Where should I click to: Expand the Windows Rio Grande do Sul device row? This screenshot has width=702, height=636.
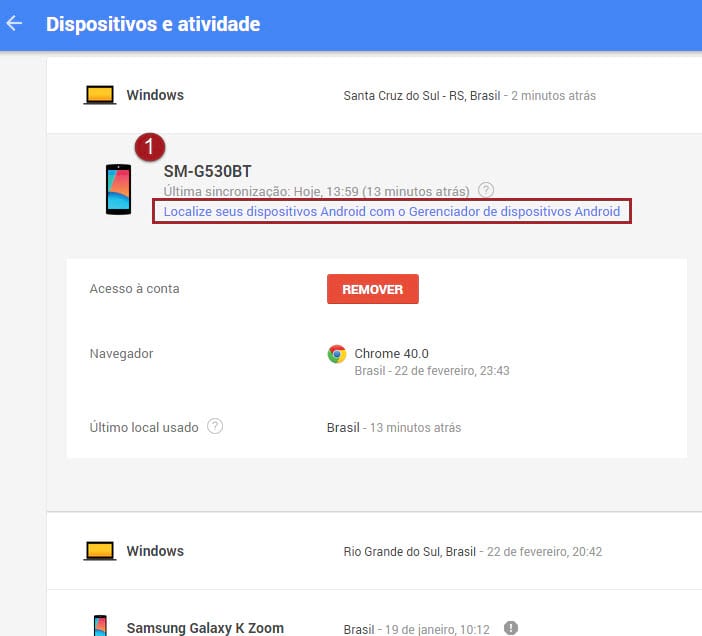(x=374, y=551)
